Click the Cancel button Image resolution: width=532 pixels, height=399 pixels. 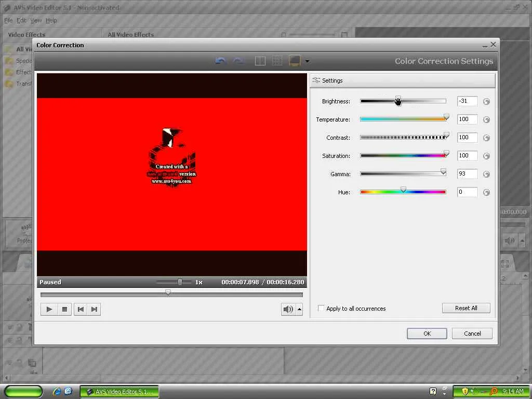[x=472, y=334]
